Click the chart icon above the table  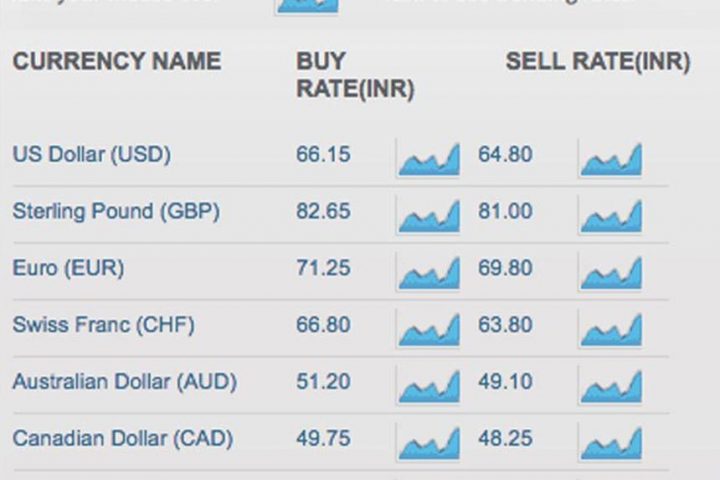(x=307, y=6)
